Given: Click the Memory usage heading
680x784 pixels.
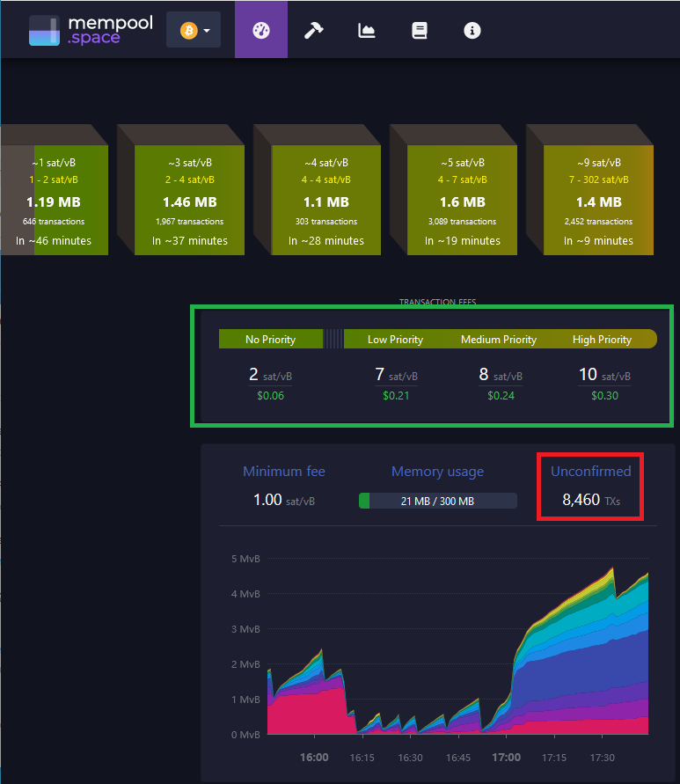Looking at the screenshot, I should (x=437, y=472).
